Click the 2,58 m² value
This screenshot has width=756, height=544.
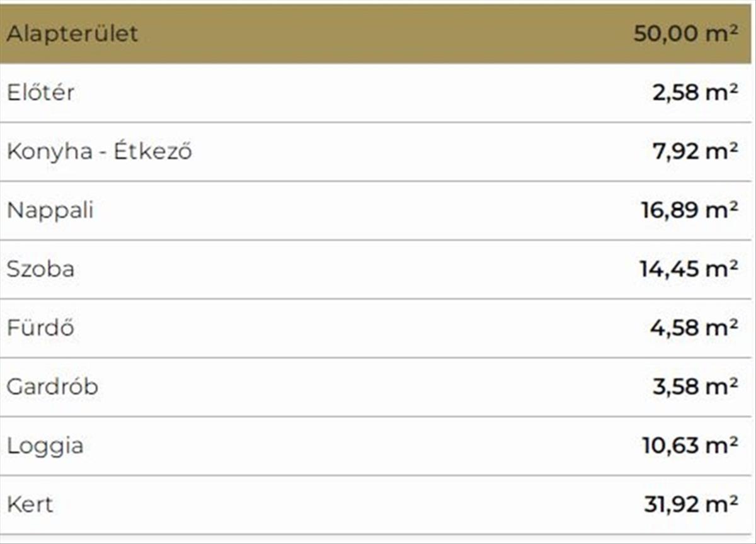[694, 93]
